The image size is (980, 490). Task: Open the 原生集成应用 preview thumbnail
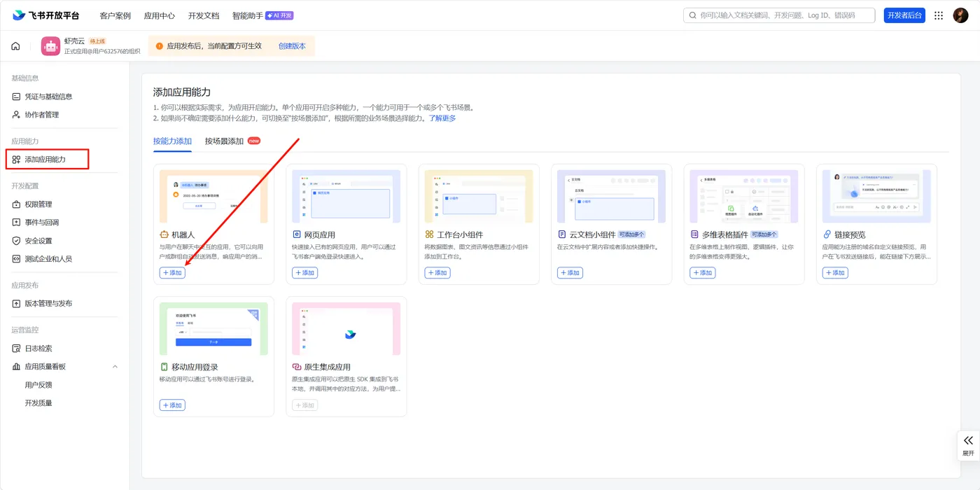click(x=346, y=329)
